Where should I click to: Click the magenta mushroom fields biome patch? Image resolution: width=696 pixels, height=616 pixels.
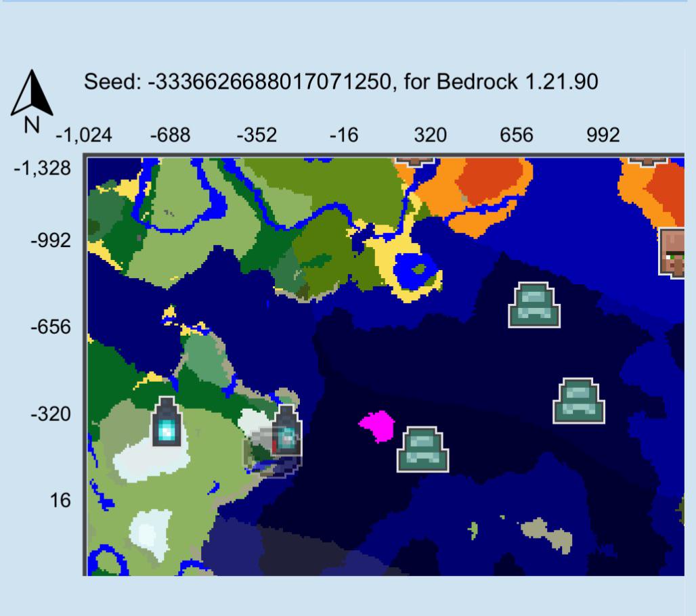click(377, 426)
